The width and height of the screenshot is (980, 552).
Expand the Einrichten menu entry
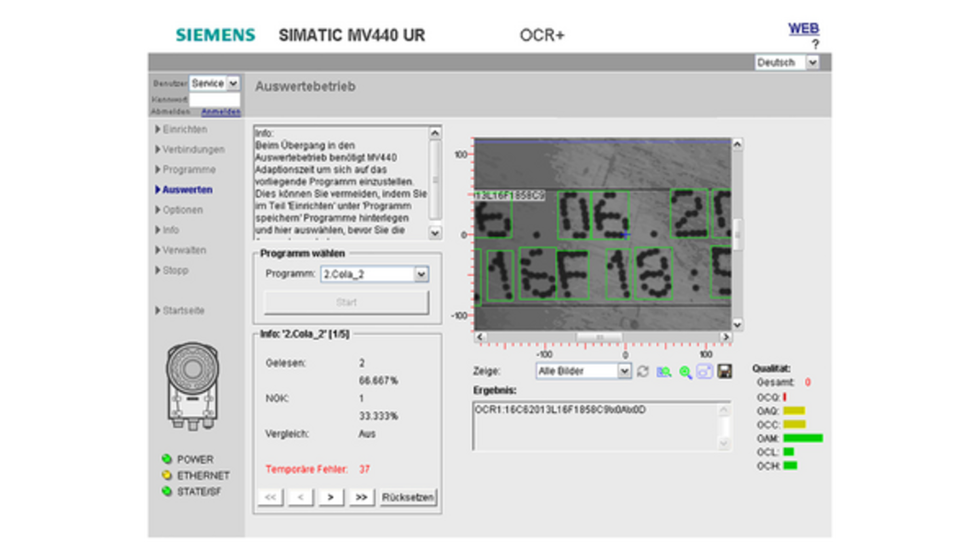point(182,130)
